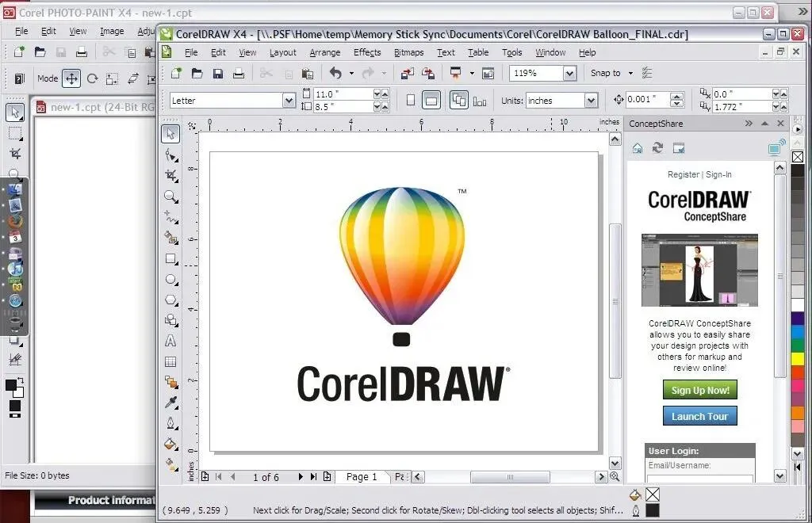Go to next page arrow in page navigator

click(301, 477)
